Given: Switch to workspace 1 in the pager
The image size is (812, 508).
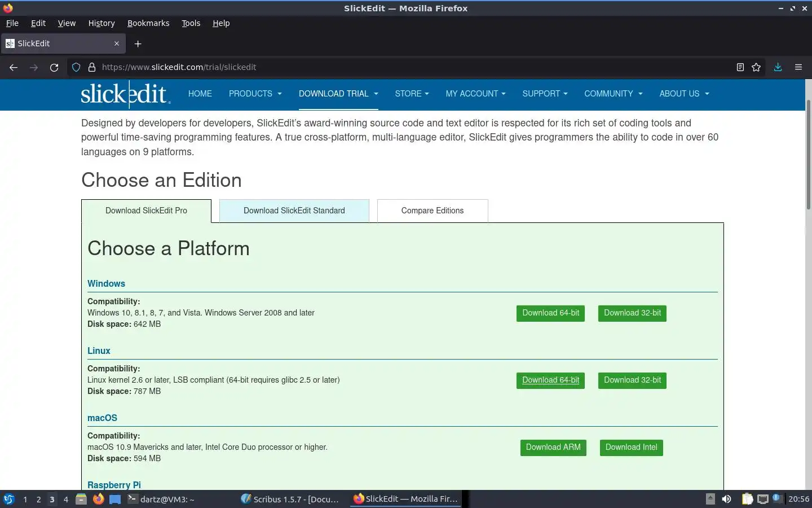Looking at the screenshot, I should [x=25, y=499].
